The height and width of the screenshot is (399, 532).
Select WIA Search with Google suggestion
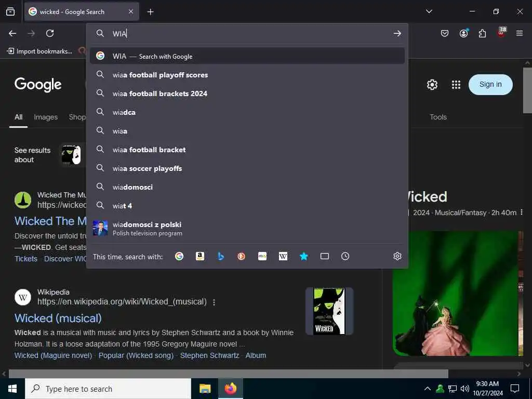point(247,56)
